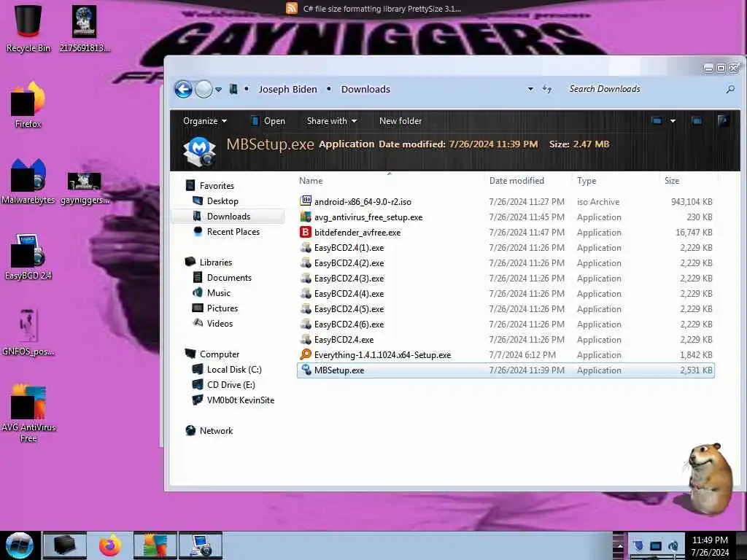This screenshot has height=560, width=747.
Task: Select android-x86_64-9.0-r2.iso file
Action: [506, 202]
